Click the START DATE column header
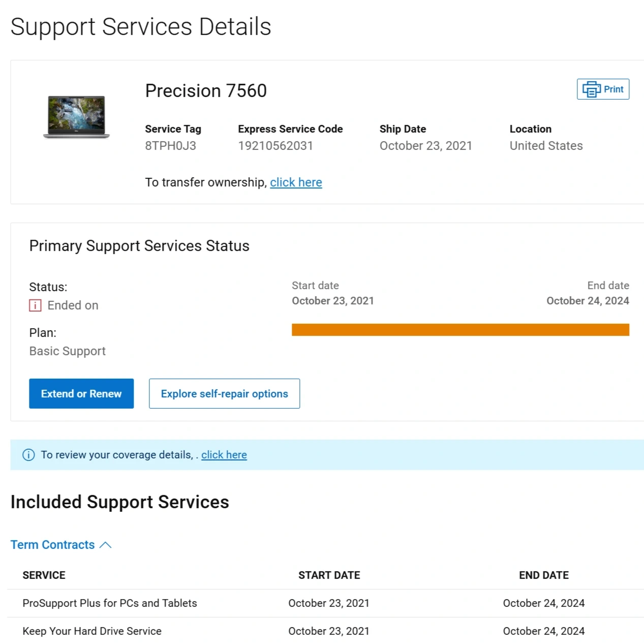Image resolution: width=644 pixels, height=644 pixels. pyautogui.click(x=329, y=575)
